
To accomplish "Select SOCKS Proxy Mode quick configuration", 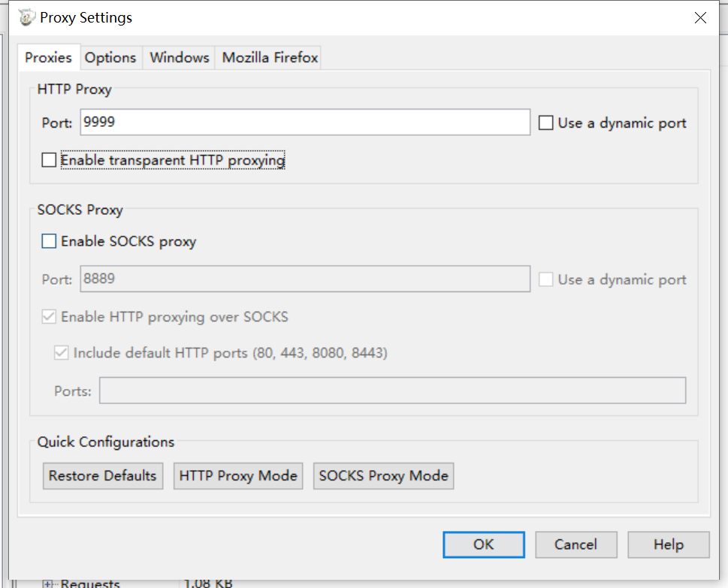I will [x=383, y=475].
